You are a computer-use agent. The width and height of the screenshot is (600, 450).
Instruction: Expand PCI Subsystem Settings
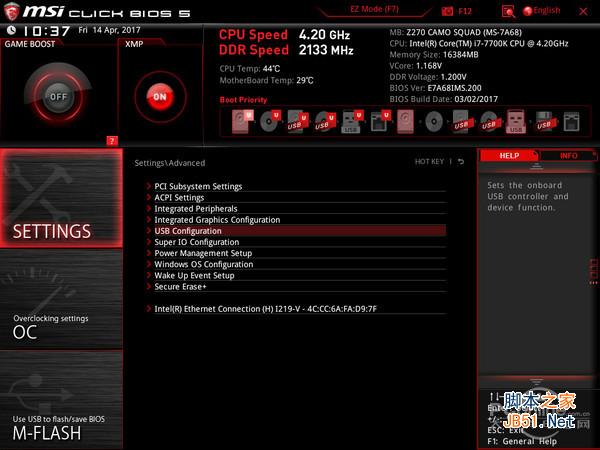tap(296, 186)
